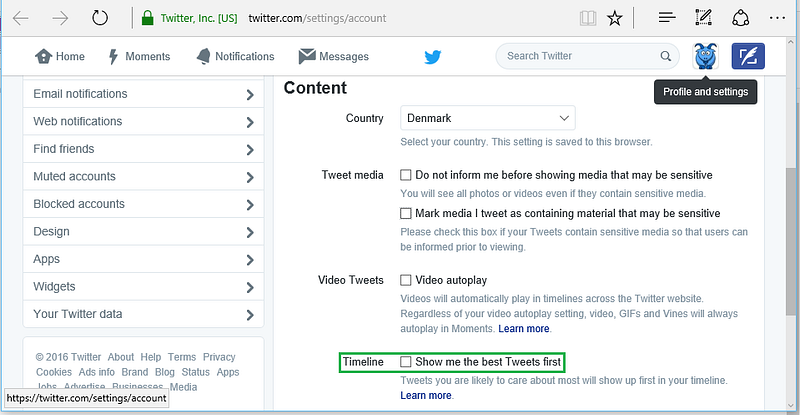Enable Video autoplay checkbox
800x415 pixels.
[406, 280]
